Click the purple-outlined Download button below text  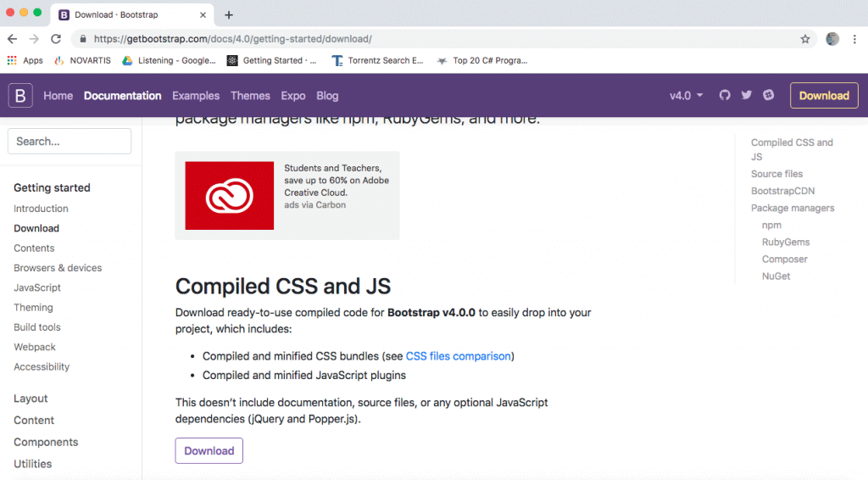click(x=209, y=450)
